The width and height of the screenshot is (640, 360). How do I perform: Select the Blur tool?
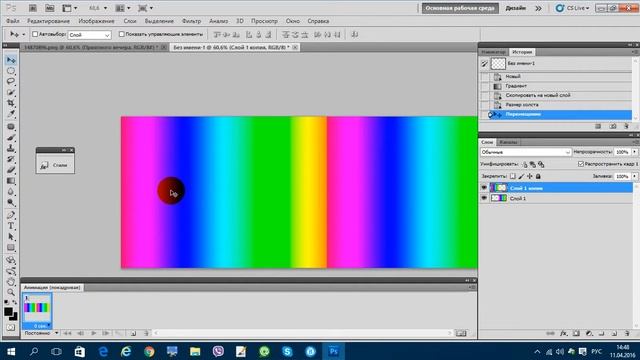11,192
